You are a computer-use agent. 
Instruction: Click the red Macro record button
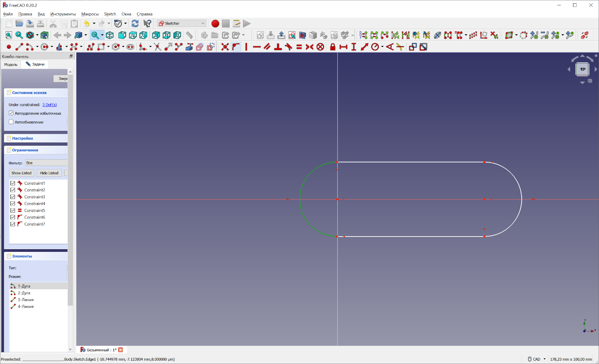(215, 23)
